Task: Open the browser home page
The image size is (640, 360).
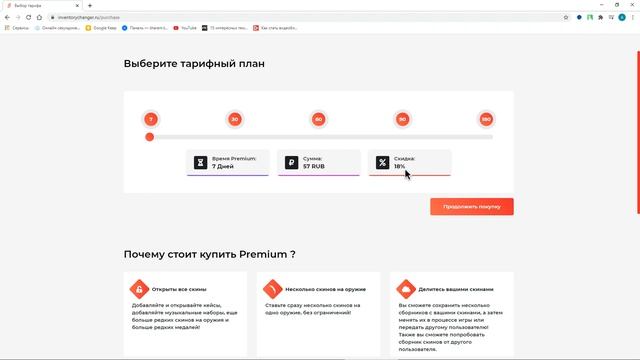Action: pyautogui.click(x=39, y=17)
